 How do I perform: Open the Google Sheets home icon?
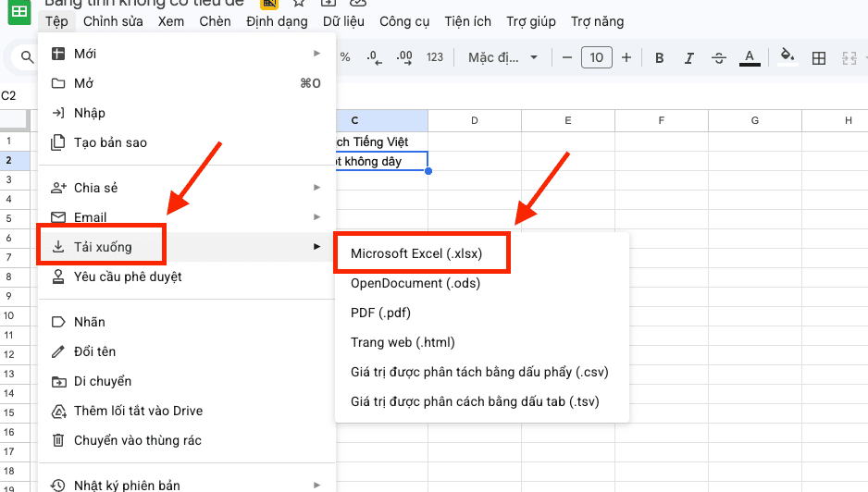[x=19, y=12]
